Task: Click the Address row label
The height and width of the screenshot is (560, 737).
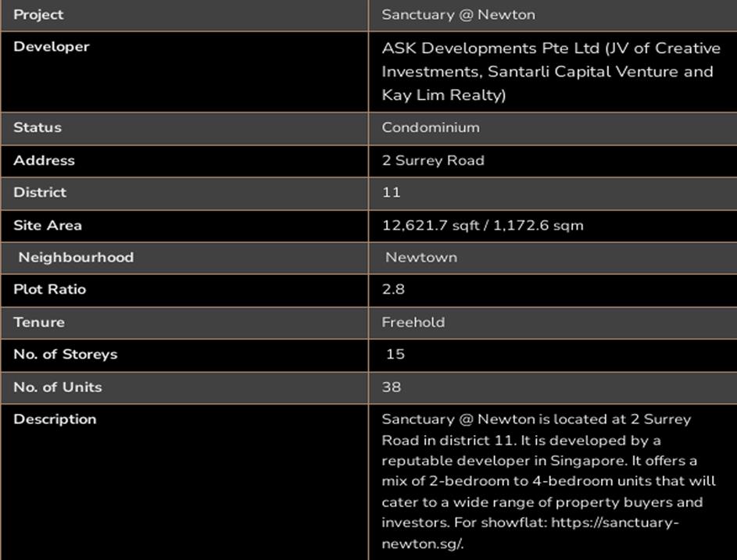Action: click(x=44, y=160)
